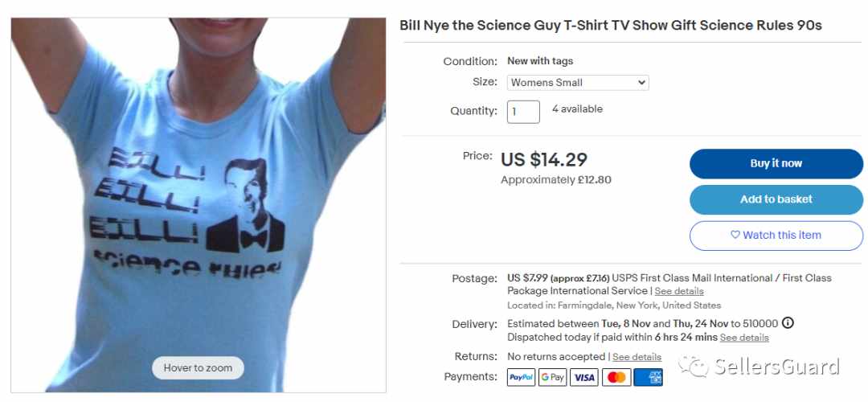Screen dimensions: 868x402
Task: Click the PayPal payment icon
Action: [x=521, y=377]
